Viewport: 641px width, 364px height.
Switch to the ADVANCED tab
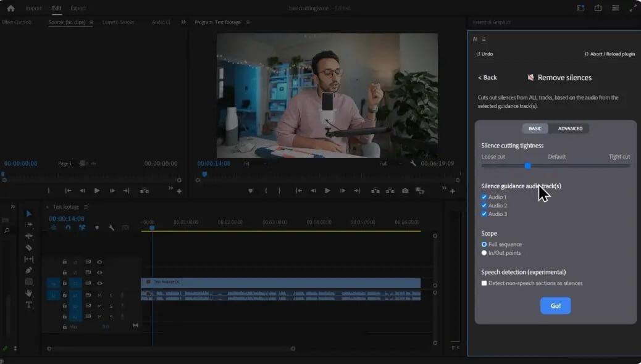click(x=570, y=128)
